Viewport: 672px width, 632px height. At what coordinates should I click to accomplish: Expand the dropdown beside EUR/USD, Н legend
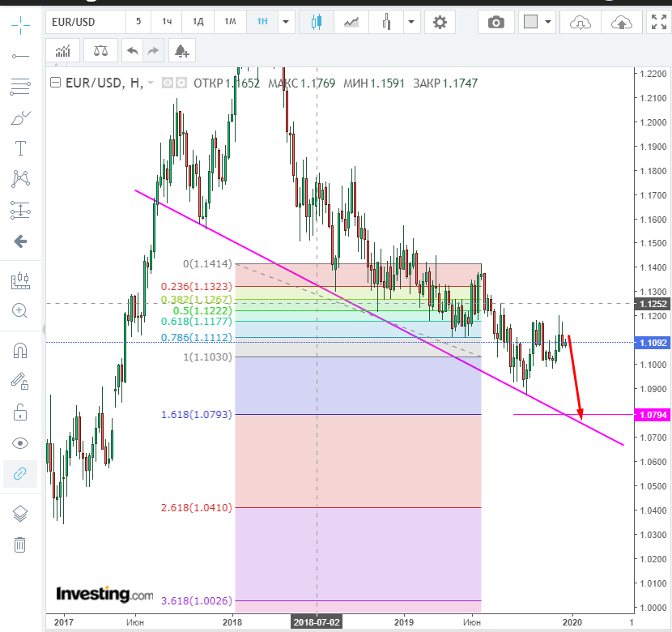(151, 83)
